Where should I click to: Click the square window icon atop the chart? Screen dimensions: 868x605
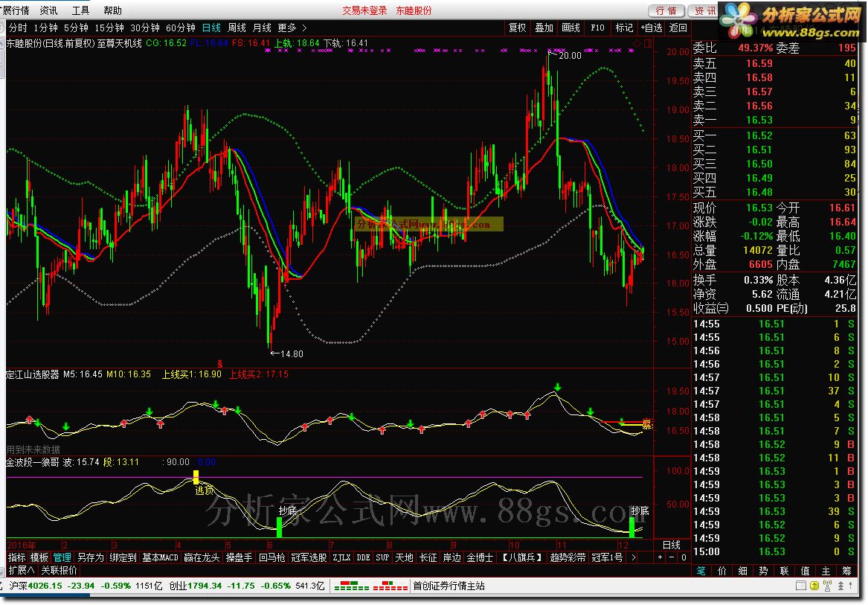648,43
